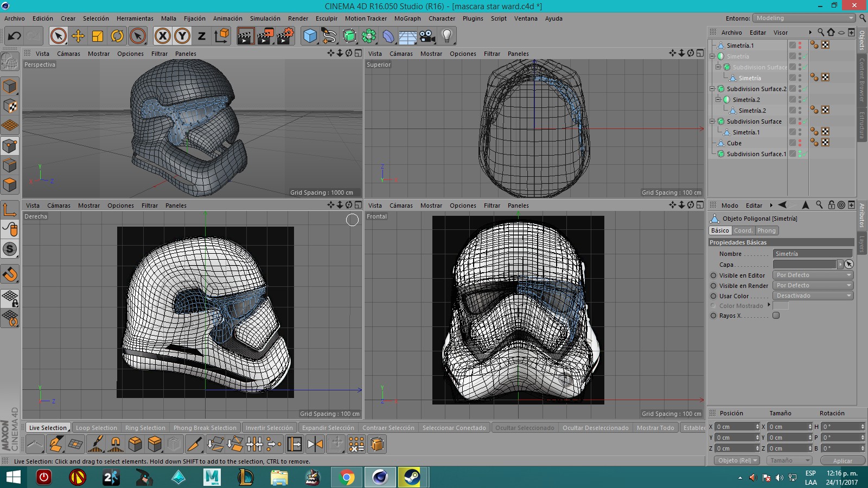Click Ring Selection button
The width and height of the screenshot is (868, 488).
(145, 428)
